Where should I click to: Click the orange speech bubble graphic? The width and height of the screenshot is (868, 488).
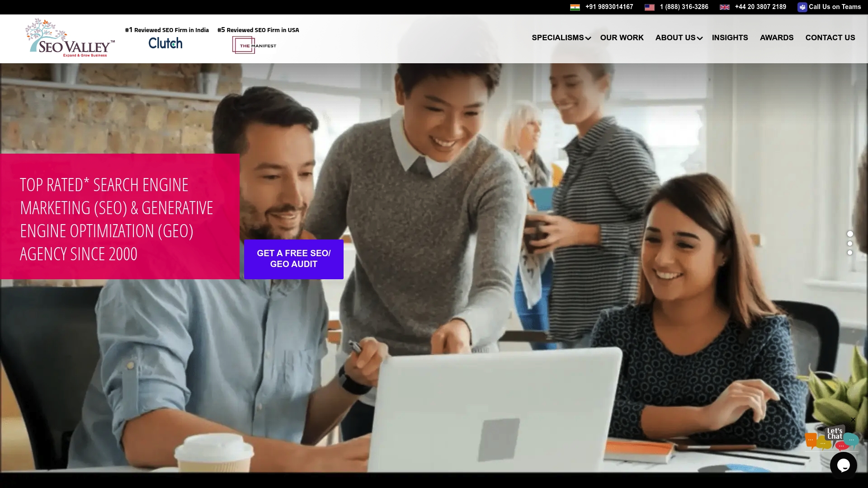point(811,440)
